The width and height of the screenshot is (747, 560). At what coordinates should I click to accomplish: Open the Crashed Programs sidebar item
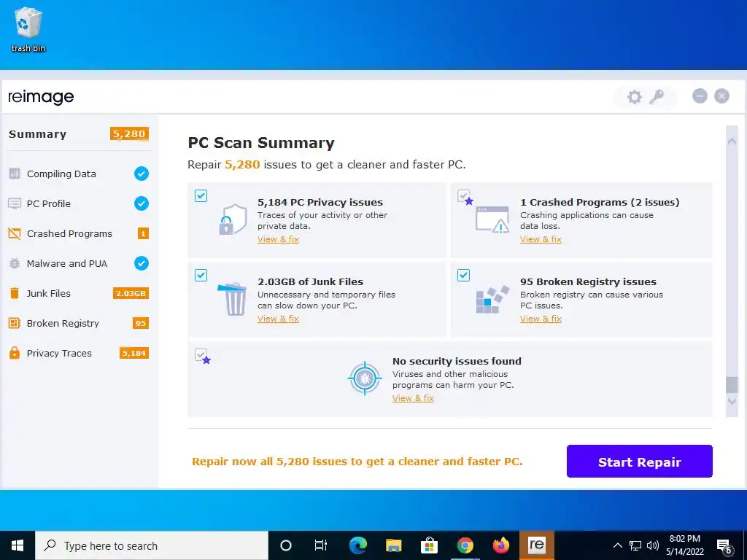point(79,233)
